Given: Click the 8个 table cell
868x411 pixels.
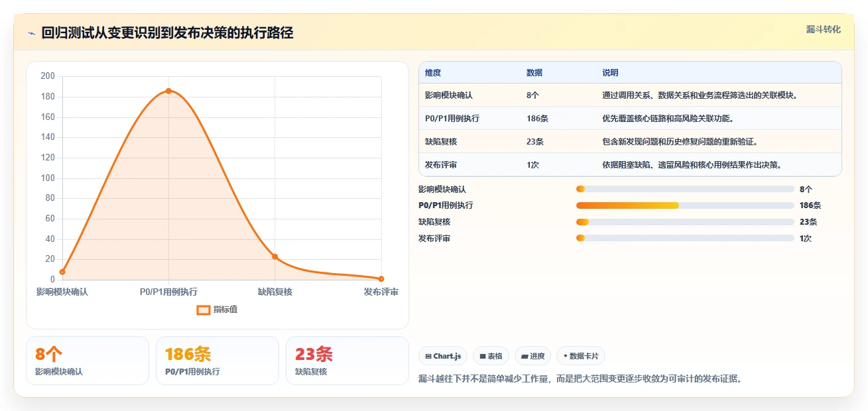Looking at the screenshot, I should point(532,95).
